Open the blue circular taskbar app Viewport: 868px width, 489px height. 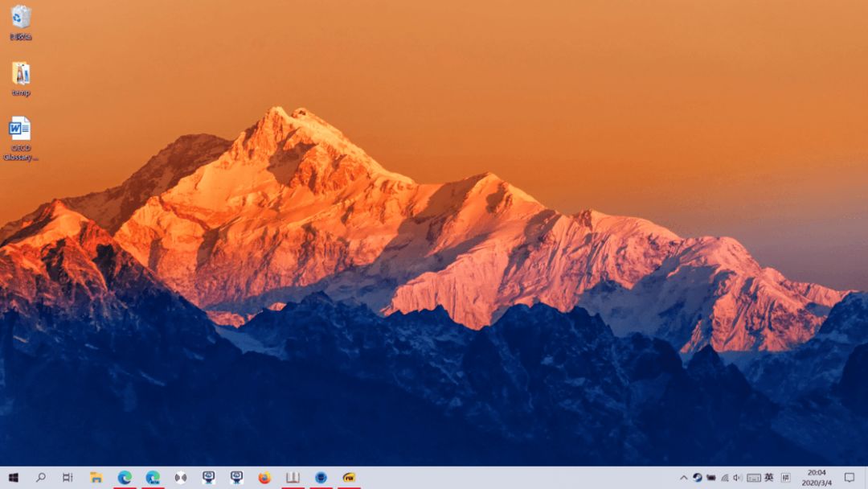coord(321,478)
